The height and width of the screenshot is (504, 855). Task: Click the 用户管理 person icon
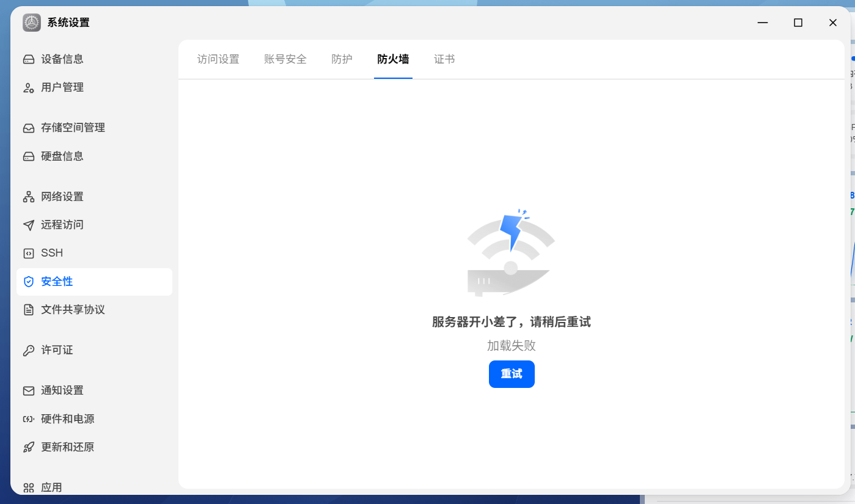[x=29, y=87]
